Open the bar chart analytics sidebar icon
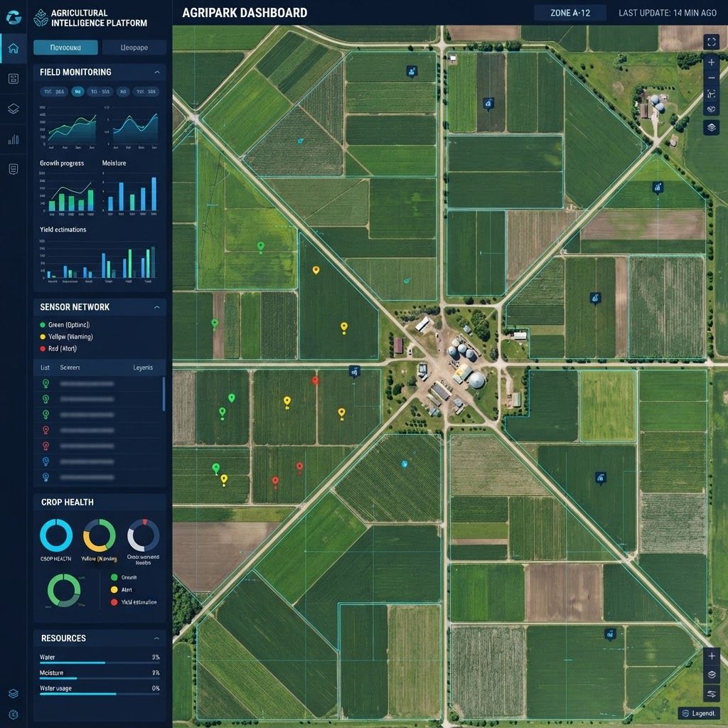The width and height of the screenshot is (728, 728). click(14, 139)
